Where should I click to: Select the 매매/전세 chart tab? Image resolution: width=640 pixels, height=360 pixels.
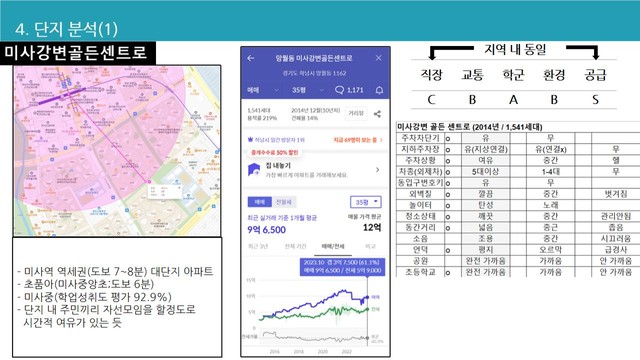point(333,246)
